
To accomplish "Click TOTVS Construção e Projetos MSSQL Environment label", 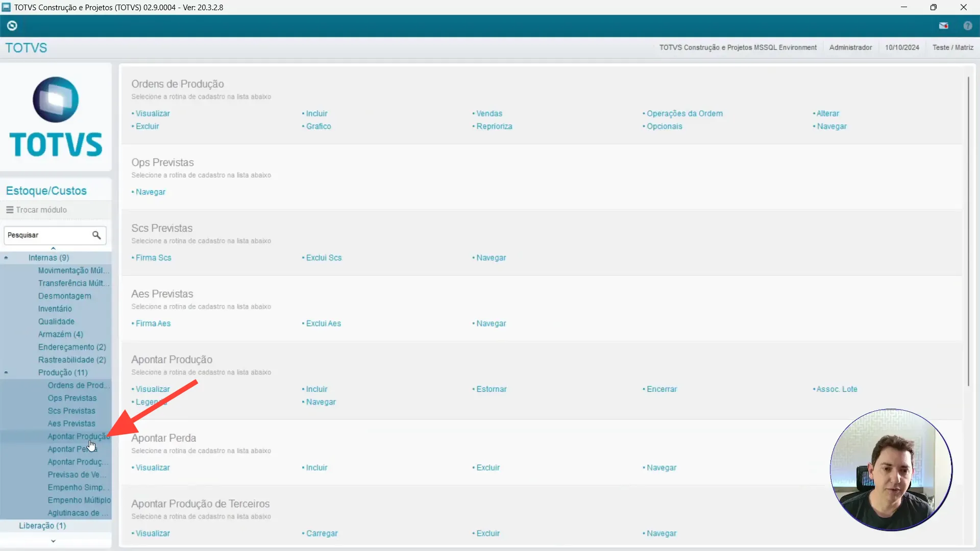I will [x=738, y=47].
